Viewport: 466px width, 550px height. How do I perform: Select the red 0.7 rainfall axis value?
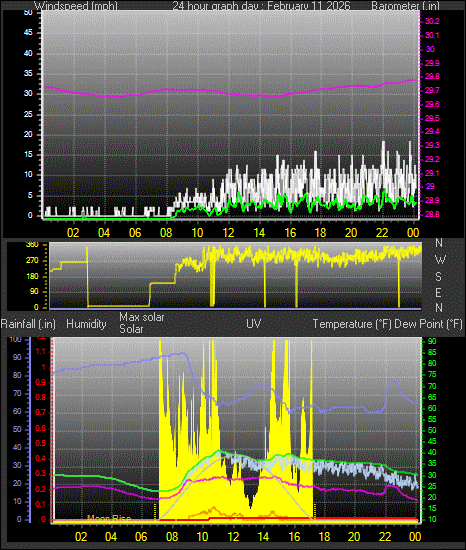pos(41,412)
